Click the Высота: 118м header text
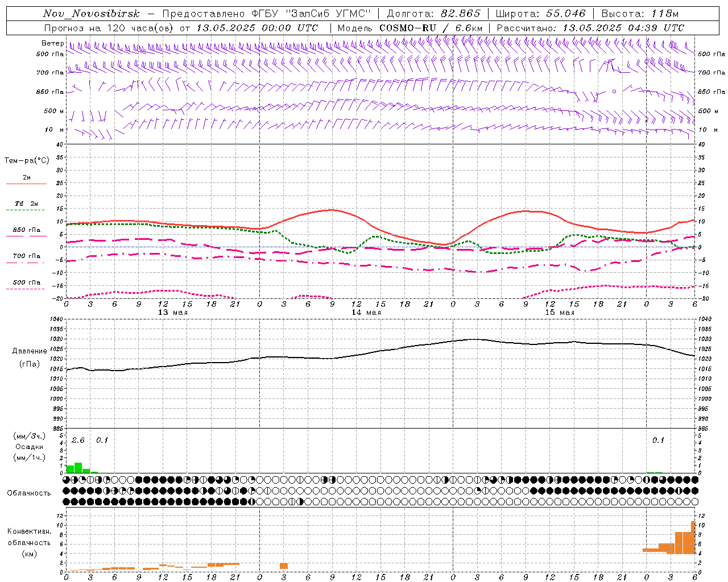This screenshot has height=582, width=728. tap(640, 14)
